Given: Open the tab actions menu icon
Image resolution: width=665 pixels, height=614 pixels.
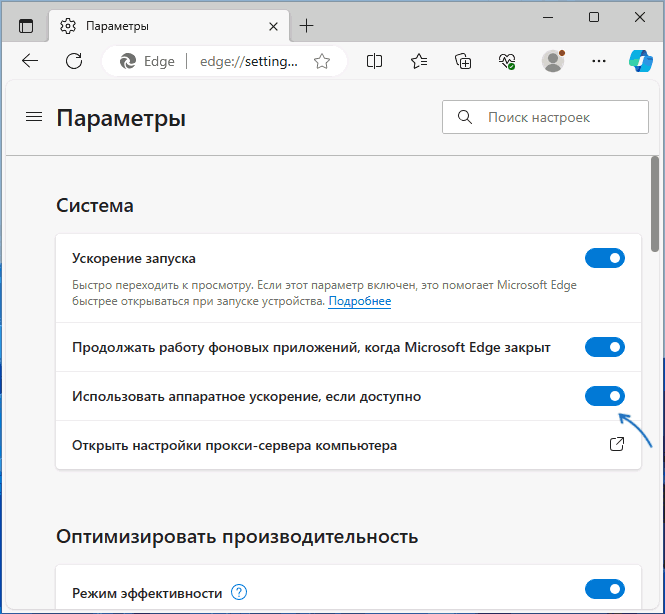Looking at the screenshot, I should pos(26,26).
